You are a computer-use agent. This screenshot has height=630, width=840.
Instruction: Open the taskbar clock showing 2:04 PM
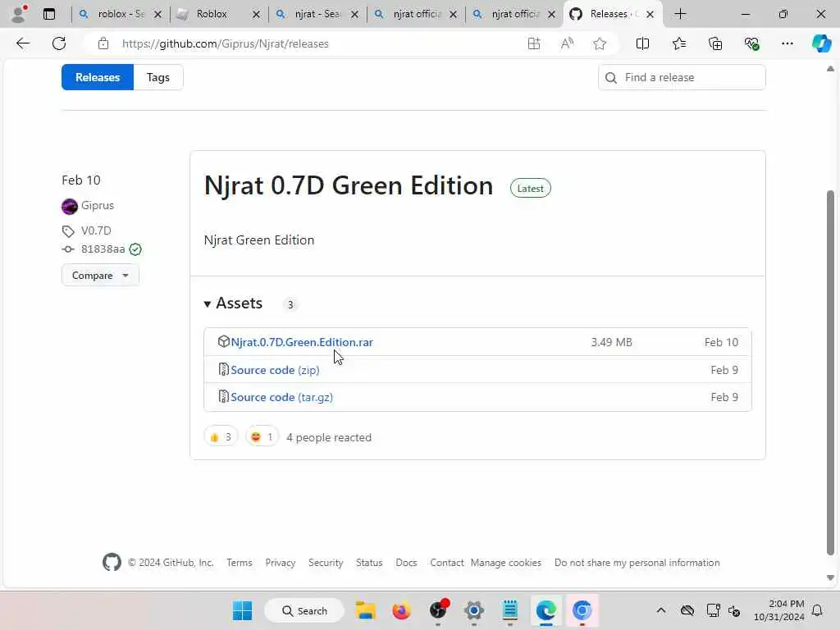point(779,610)
